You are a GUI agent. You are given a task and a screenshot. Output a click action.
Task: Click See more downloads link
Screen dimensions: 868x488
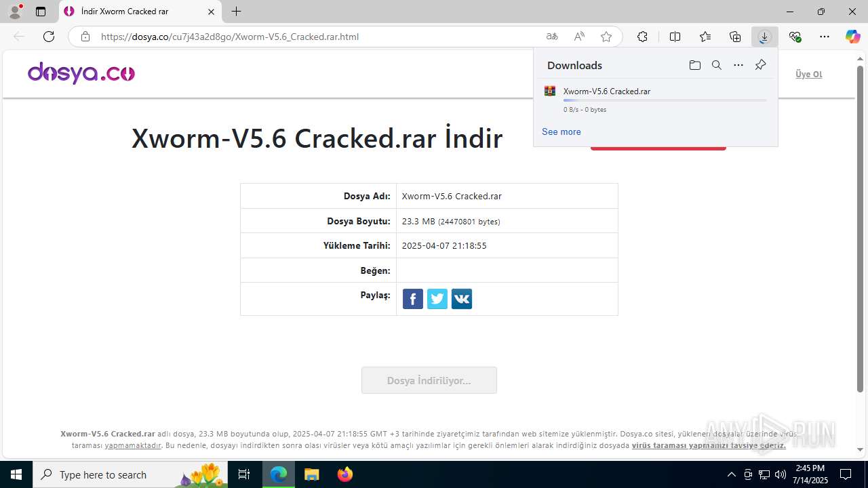(561, 131)
